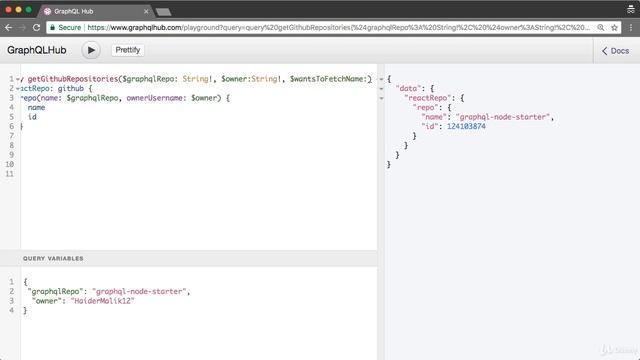Image resolution: width=640 pixels, height=360 pixels.
Task: Click the "graphqlRepo" key in variables
Action: 57,291
